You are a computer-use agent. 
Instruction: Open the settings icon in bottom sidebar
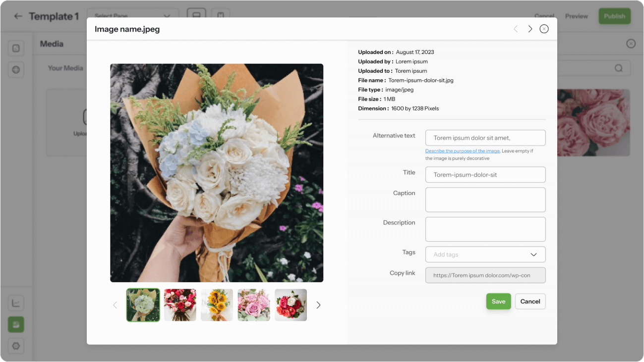tap(16, 346)
